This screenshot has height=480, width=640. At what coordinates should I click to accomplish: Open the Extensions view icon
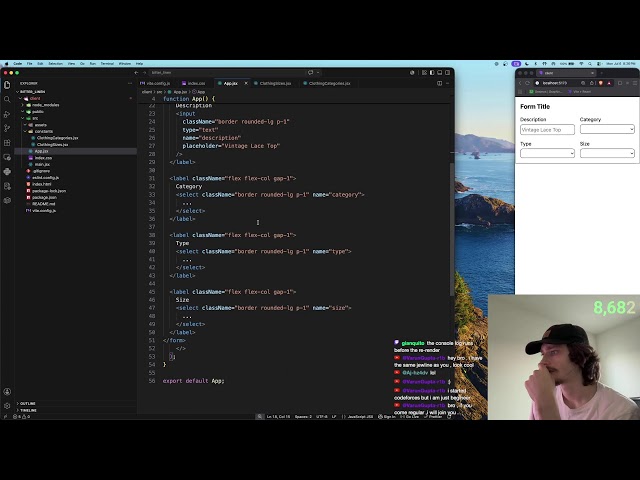click(7, 142)
